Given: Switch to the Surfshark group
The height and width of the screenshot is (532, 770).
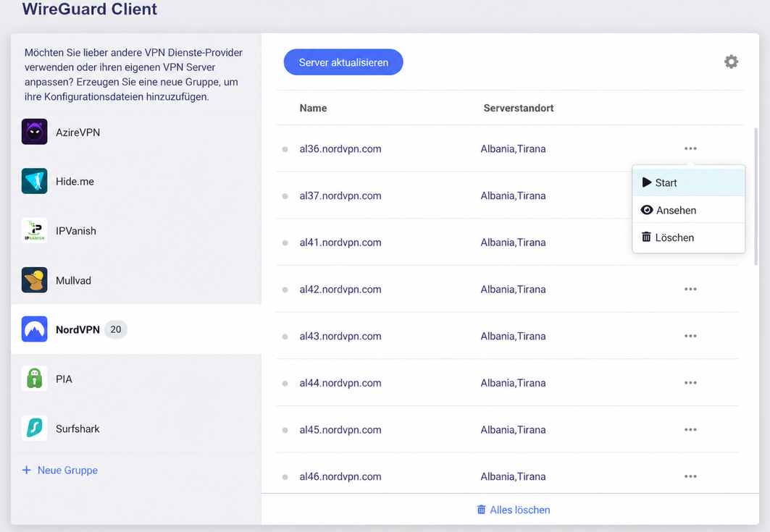Looking at the screenshot, I should 135,428.
